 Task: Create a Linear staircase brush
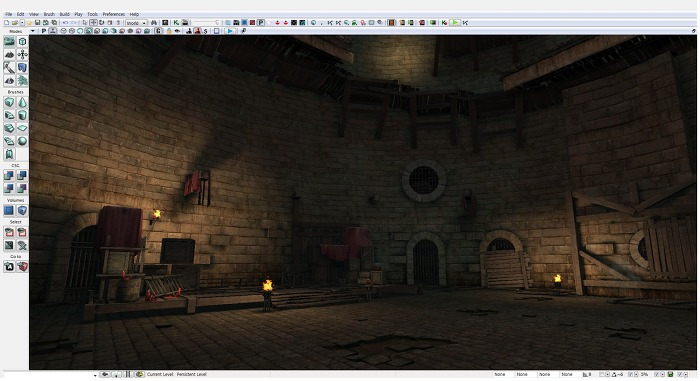pyautogui.click(x=9, y=128)
